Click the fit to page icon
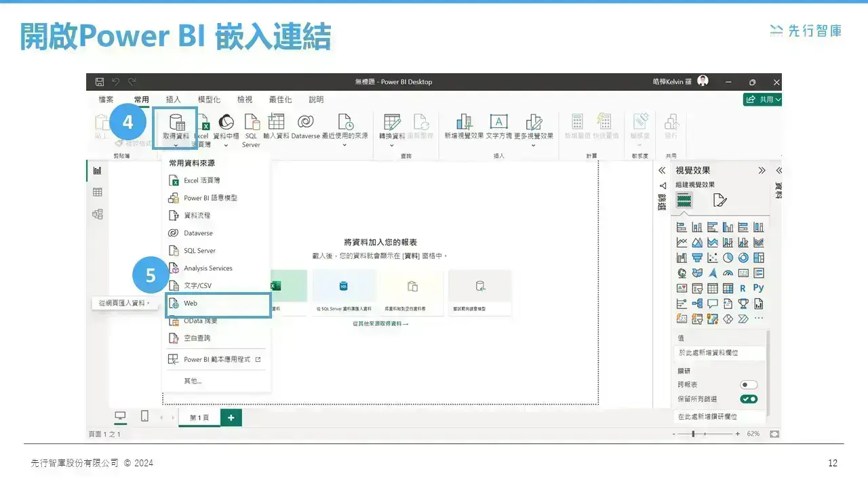The image size is (868, 488). tap(774, 434)
